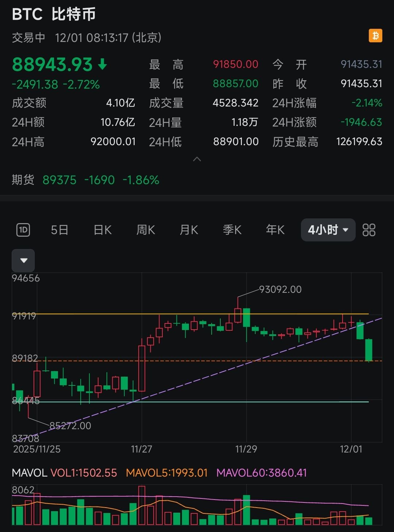Image resolution: width=394 pixels, height=532 pixels.
Task: Tap the 85272.00 low price label
Action: pyautogui.click(x=70, y=426)
